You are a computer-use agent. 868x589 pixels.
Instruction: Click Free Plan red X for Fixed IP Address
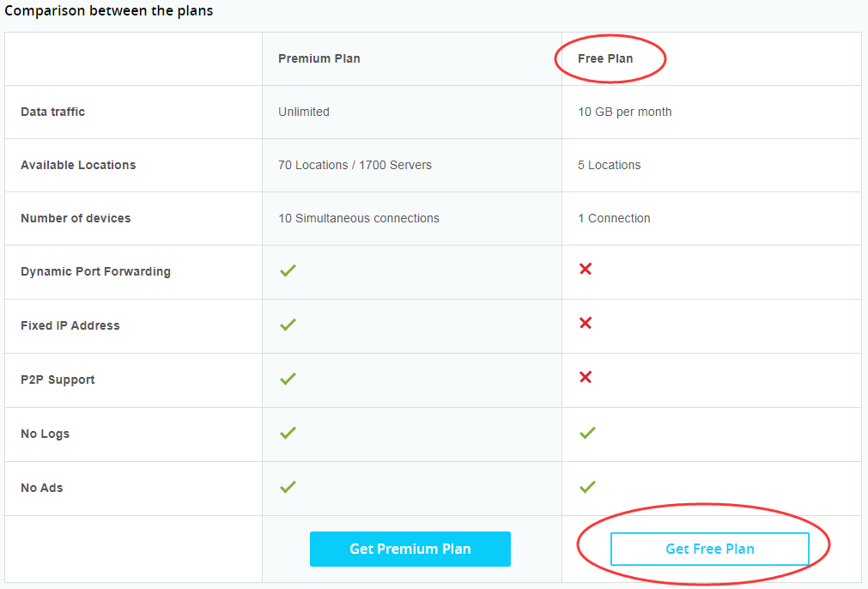pyautogui.click(x=586, y=323)
